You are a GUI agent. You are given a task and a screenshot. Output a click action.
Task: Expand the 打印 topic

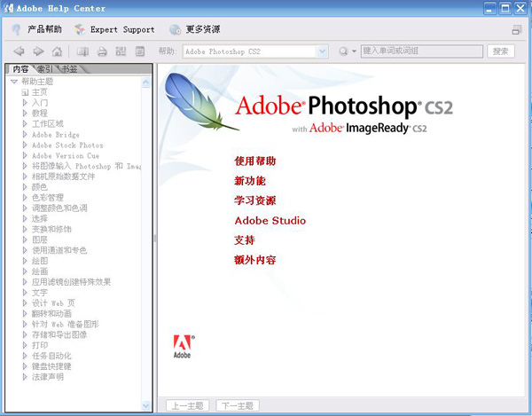click(25, 345)
